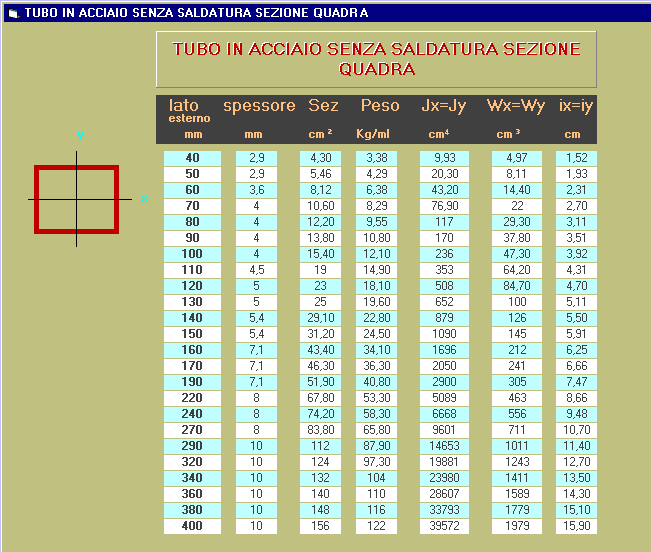Click modulus value 1011
The image size is (651, 552).
point(517,446)
